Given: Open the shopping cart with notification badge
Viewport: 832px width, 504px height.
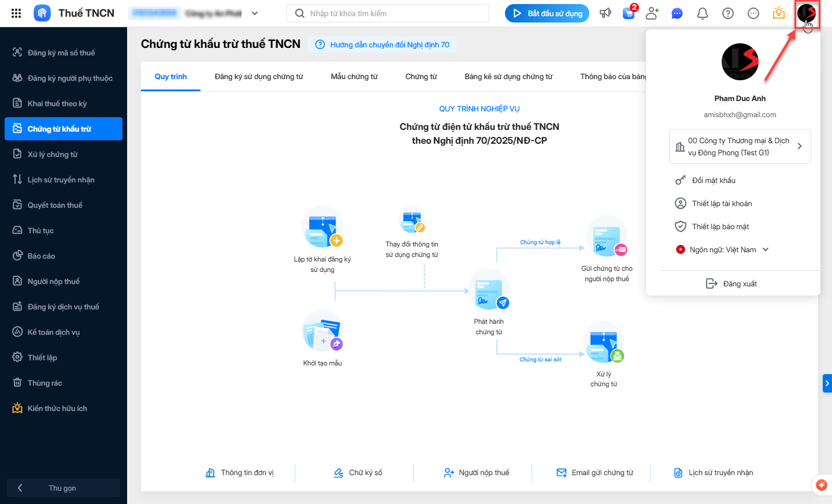Looking at the screenshot, I should coord(629,13).
